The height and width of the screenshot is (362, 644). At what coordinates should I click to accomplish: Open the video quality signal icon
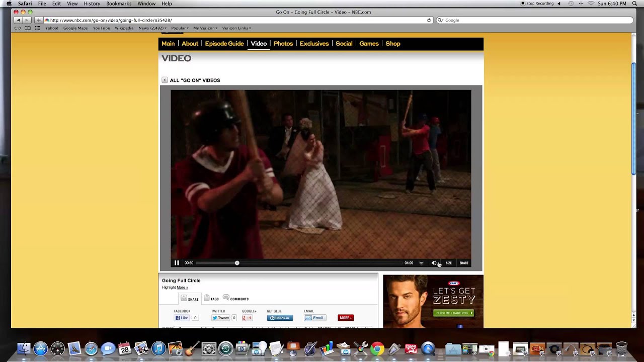coord(421,263)
